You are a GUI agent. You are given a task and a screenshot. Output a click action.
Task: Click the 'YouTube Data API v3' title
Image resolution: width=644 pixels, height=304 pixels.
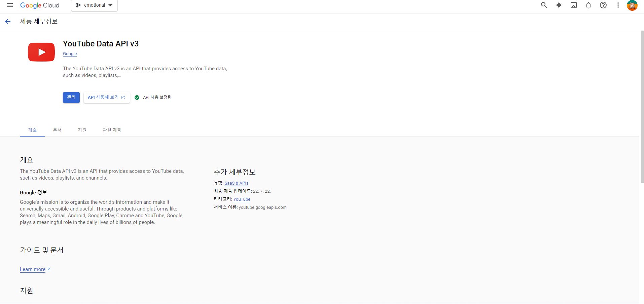click(101, 44)
